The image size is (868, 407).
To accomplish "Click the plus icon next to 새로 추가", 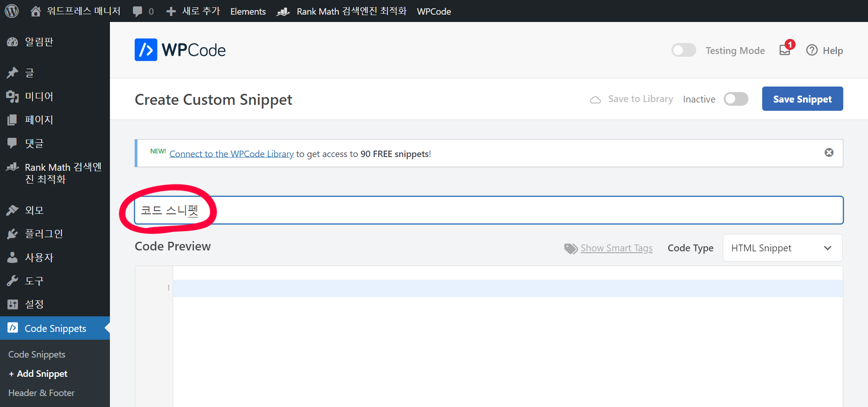I will 171,11.
